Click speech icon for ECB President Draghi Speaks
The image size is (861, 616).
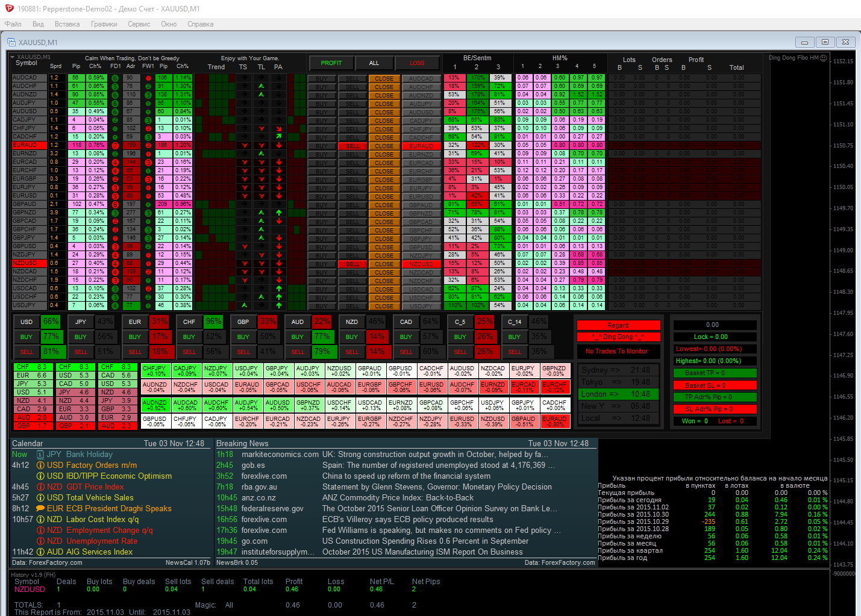[40, 509]
